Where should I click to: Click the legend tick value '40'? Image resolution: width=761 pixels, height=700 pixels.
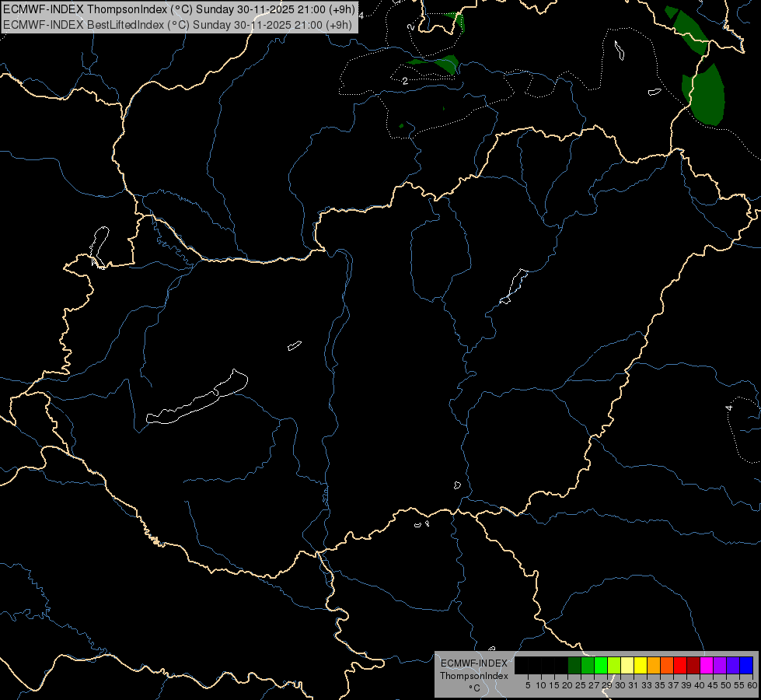pos(700,685)
